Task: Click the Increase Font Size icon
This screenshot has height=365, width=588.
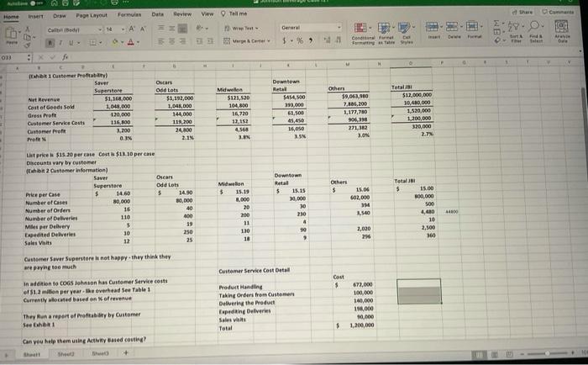Action: 132,29
